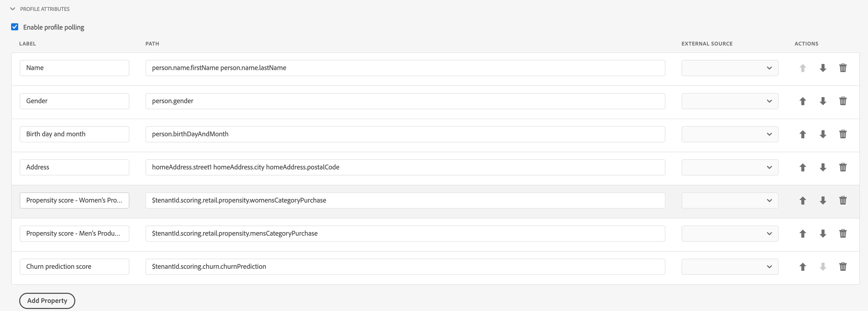
Task: Move Birth day and month row down
Action: click(x=823, y=134)
